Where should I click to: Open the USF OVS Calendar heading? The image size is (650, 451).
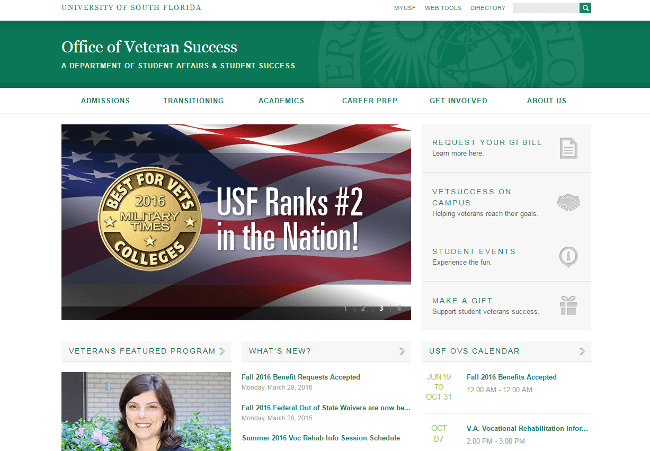pyautogui.click(x=474, y=351)
